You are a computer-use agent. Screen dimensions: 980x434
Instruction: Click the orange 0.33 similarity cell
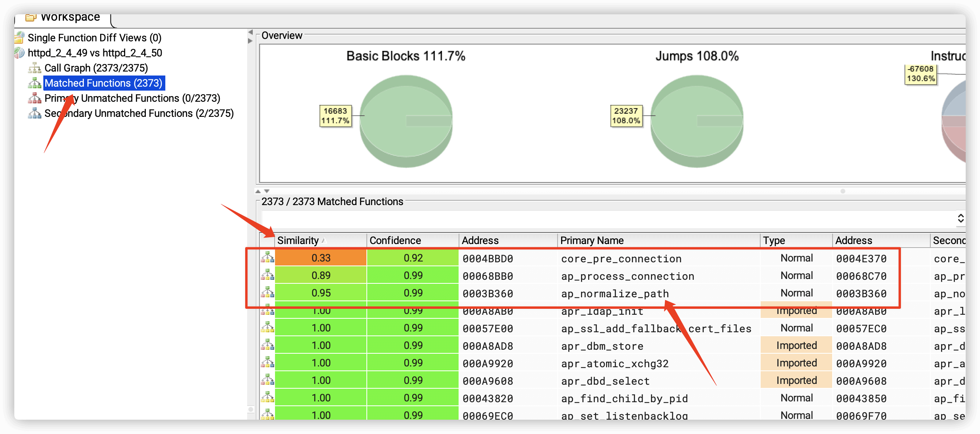pyautogui.click(x=321, y=258)
